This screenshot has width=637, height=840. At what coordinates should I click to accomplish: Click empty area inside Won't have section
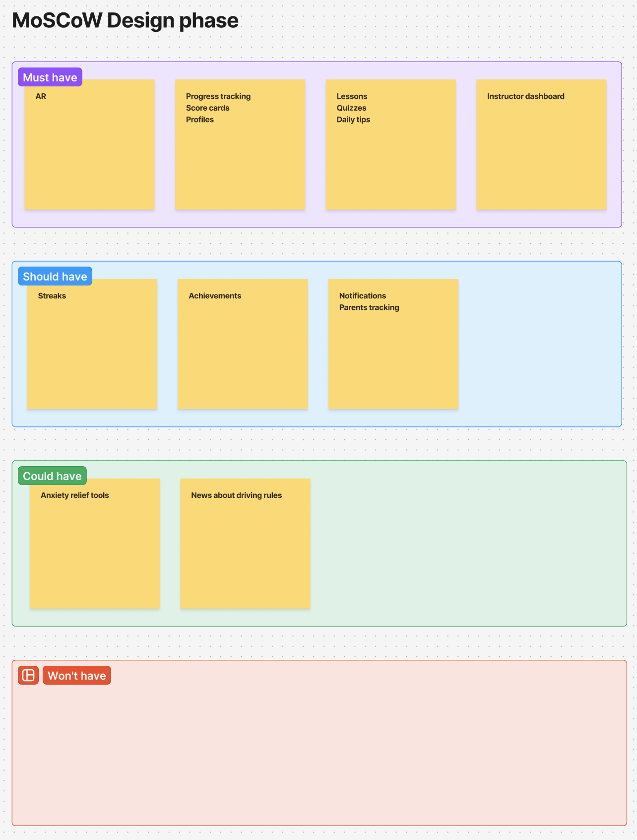318,755
